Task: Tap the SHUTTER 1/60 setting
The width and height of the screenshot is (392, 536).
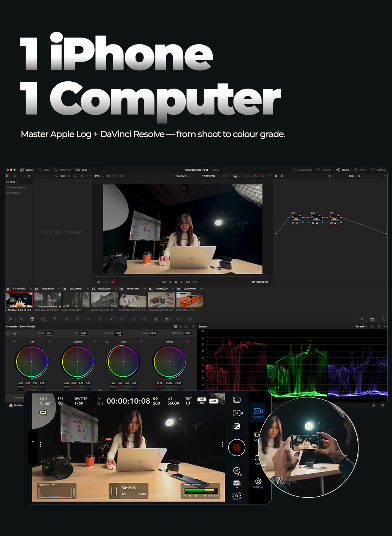Action: click(x=81, y=401)
